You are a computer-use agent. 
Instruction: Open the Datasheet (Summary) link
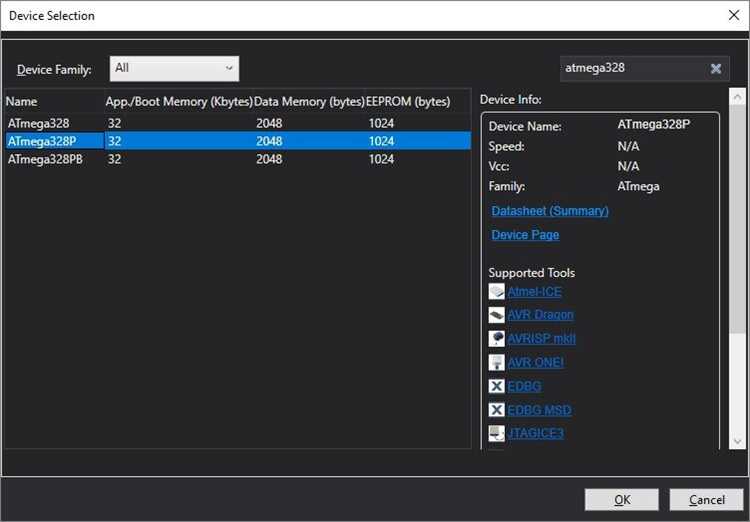(550, 211)
